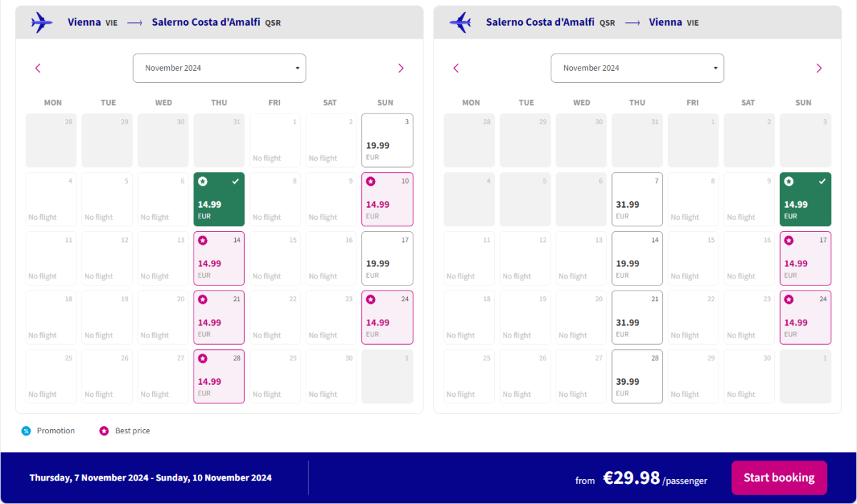Go to previous month in outbound calendar
Image resolution: width=857 pixels, height=504 pixels.
coord(38,69)
